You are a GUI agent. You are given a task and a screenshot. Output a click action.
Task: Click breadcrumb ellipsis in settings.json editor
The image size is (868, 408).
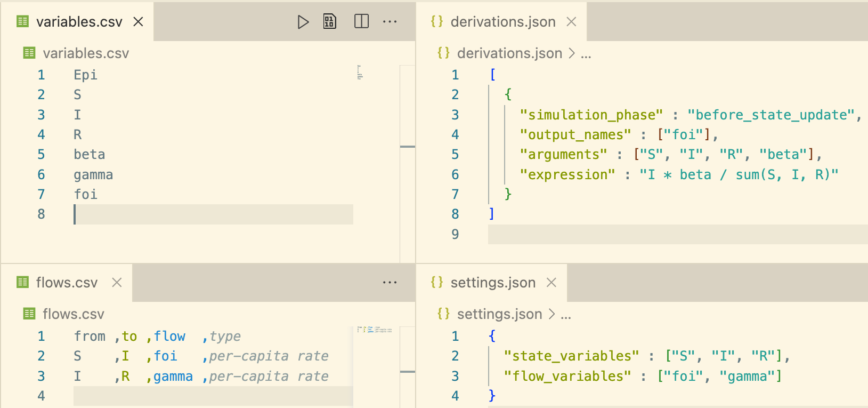pyautogui.click(x=566, y=315)
